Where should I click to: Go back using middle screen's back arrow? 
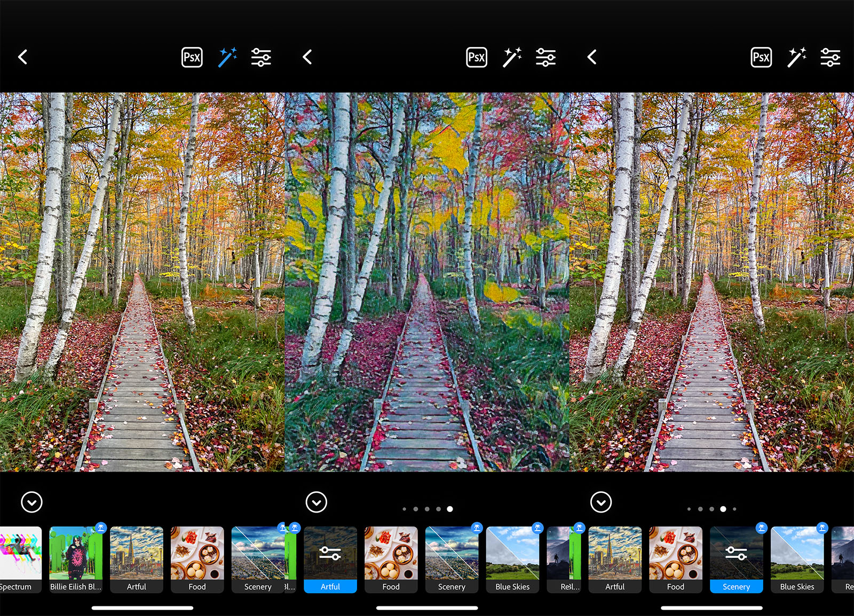tap(307, 57)
